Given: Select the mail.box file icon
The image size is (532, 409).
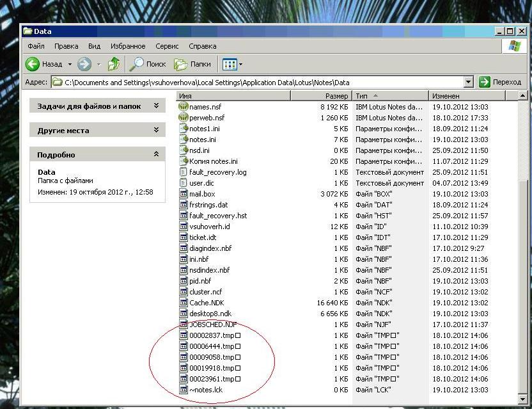Looking at the screenshot, I should pos(184,194).
